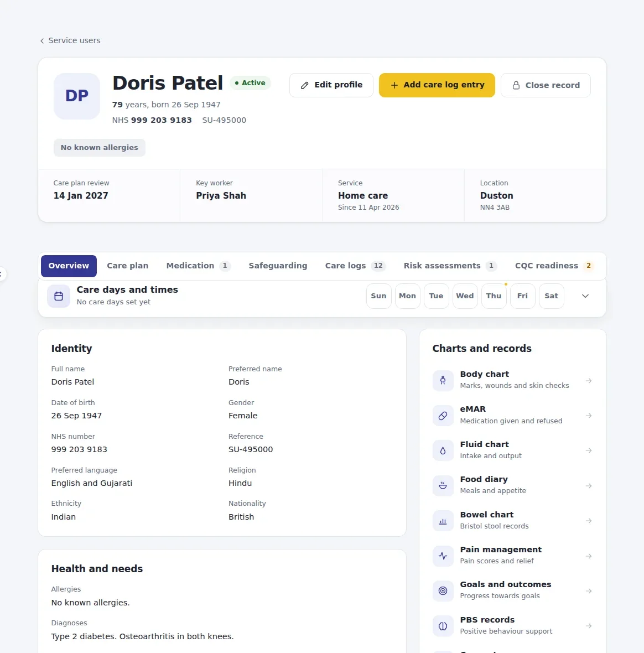Click the Duston location text

coord(497,196)
